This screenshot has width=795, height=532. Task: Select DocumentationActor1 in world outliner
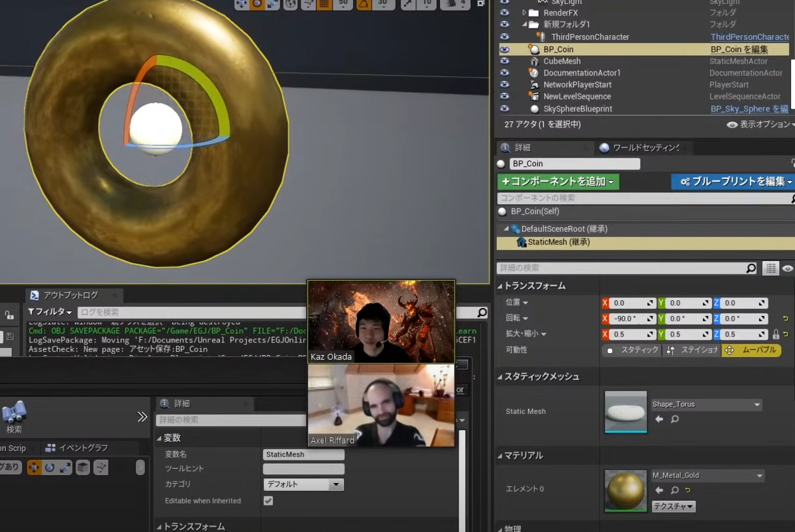coord(582,73)
